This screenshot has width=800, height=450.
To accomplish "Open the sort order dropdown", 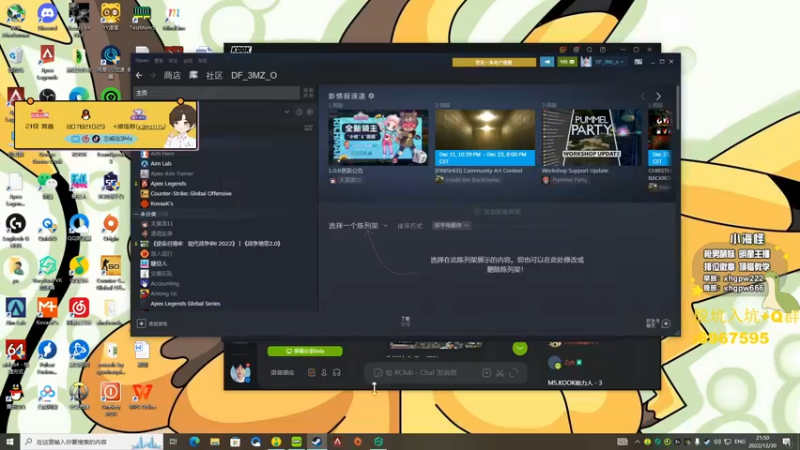I will click(x=451, y=226).
